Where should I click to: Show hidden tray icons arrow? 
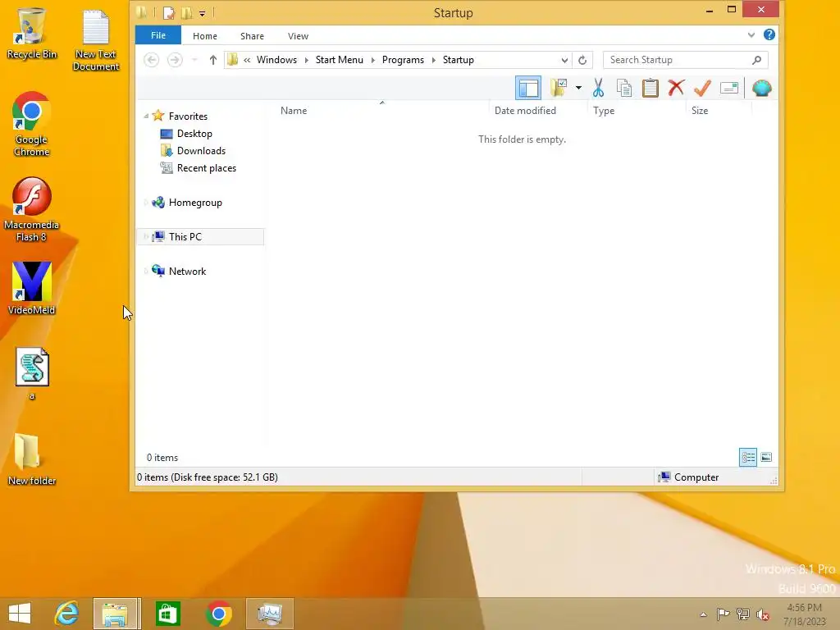tap(703, 614)
